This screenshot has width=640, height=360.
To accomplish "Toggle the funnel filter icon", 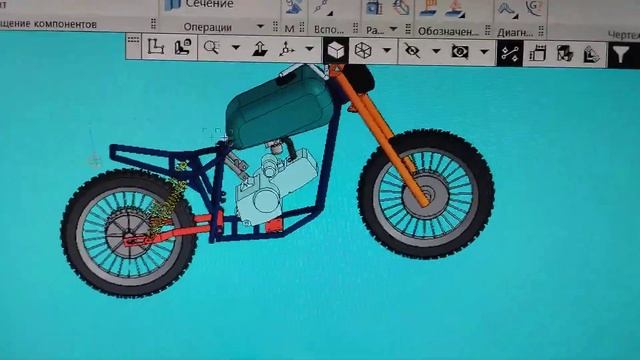I will tap(621, 55).
